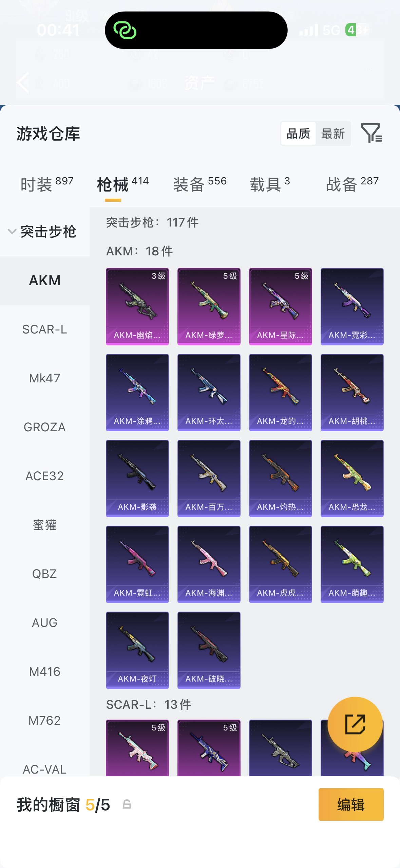Go back using the left arrow
The width and height of the screenshot is (400, 868).
tap(23, 83)
